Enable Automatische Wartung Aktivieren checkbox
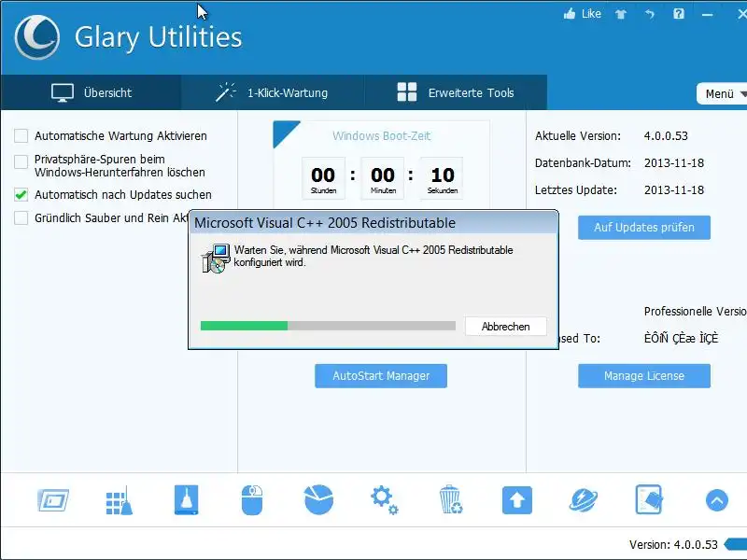The height and width of the screenshot is (560, 747). 21,135
